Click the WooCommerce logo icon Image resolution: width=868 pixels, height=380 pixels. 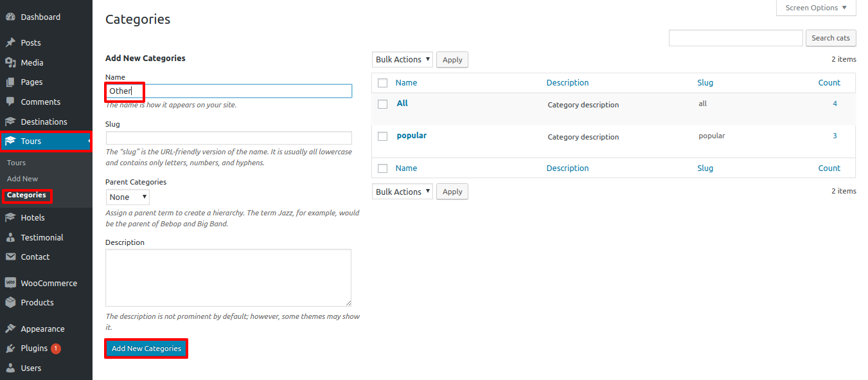(x=10, y=283)
